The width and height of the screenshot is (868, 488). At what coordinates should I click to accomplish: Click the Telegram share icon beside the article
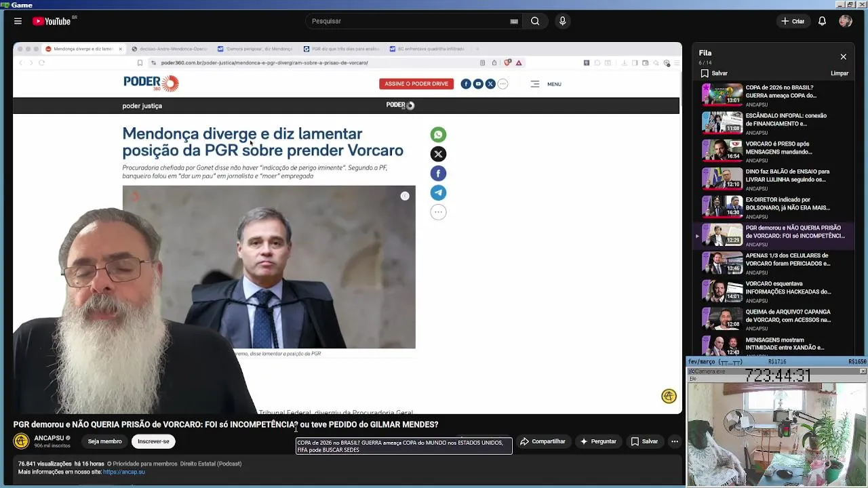coord(438,192)
